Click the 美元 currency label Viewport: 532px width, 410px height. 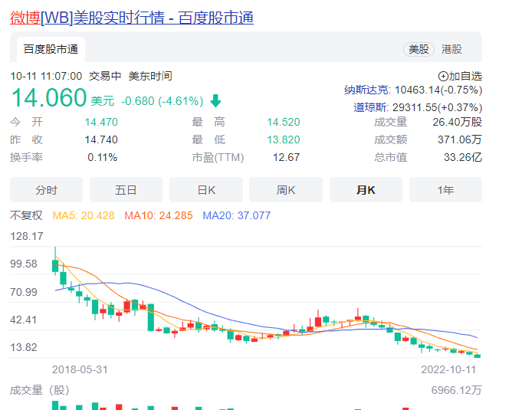[x=103, y=101]
